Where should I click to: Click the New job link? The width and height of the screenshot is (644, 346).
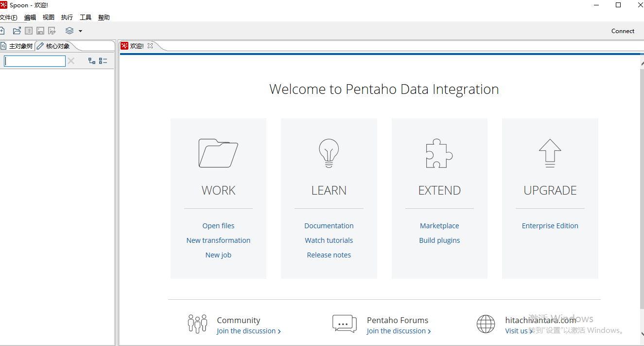(x=218, y=255)
